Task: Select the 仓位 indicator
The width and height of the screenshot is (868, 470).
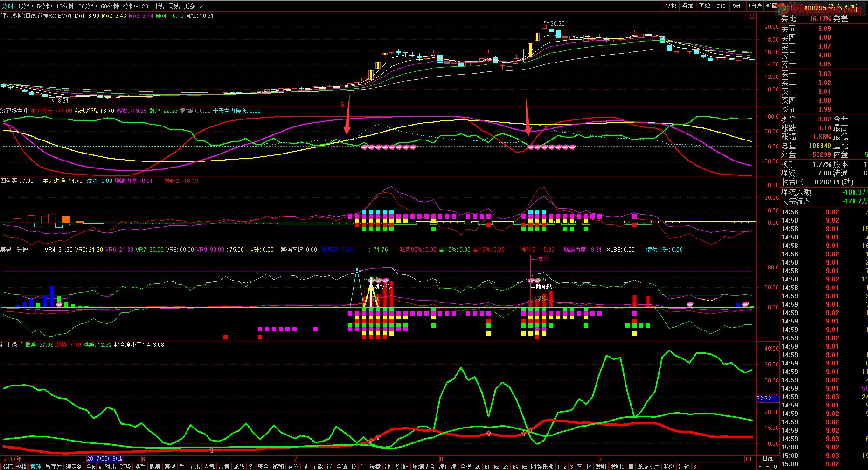Action: [x=293, y=466]
